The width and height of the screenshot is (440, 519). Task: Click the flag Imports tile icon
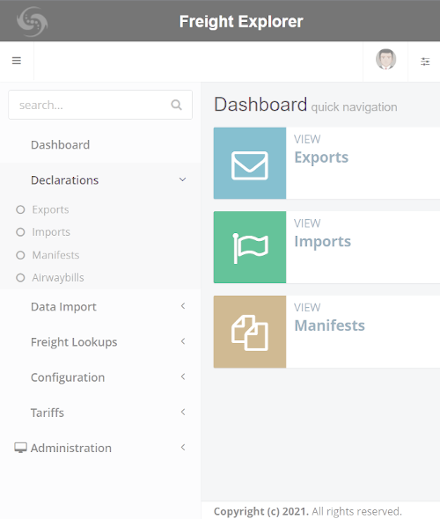point(250,247)
